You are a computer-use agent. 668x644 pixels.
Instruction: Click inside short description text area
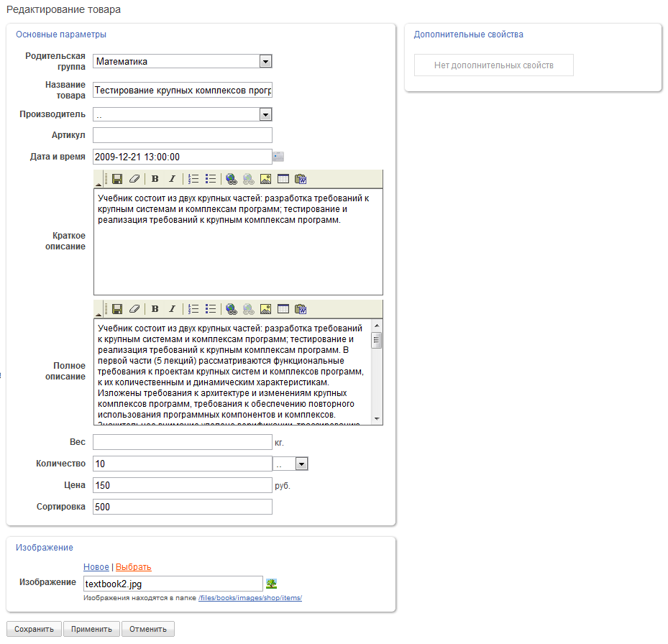pos(238,242)
